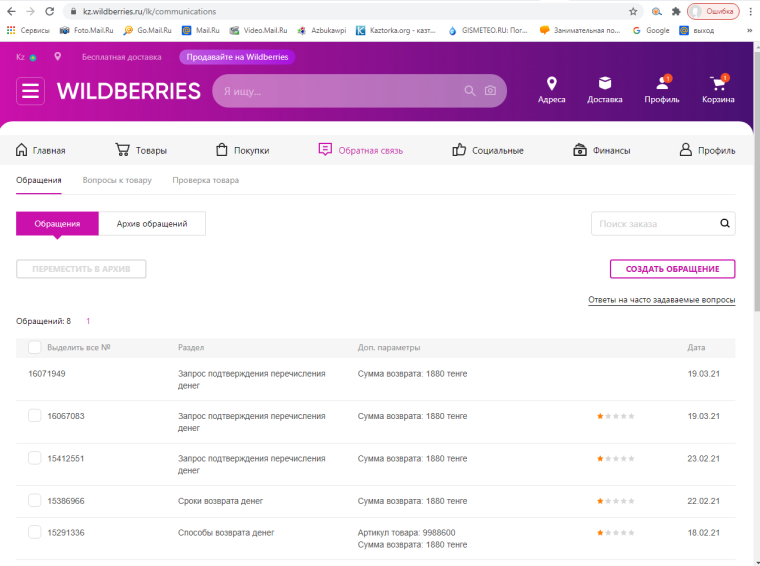This screenshot has width=760, height=566.
Task: Open Покупки menu item
Action: click(242, 150)
